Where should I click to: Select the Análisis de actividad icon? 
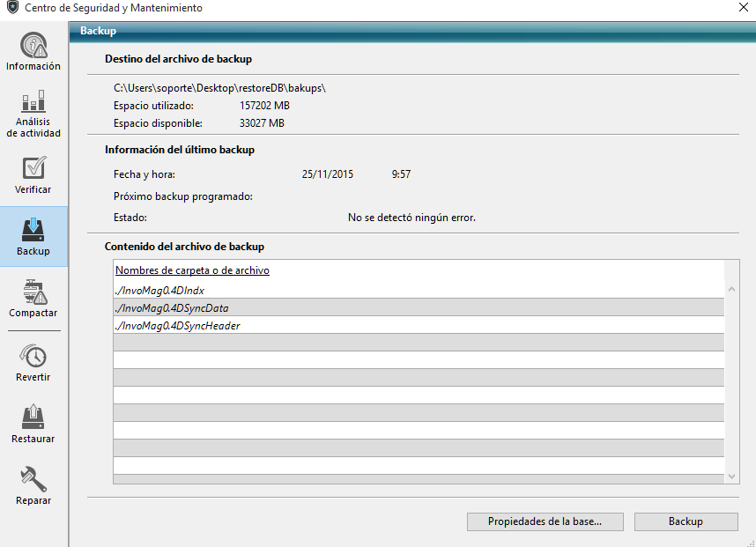point(33,101)
